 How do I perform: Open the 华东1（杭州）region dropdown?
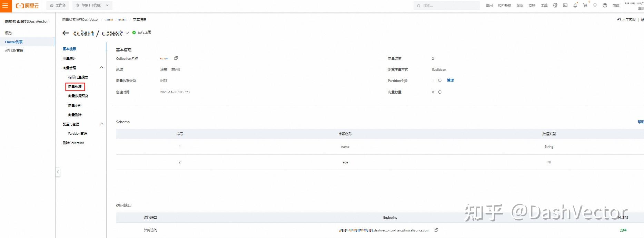[x=92, y=6]
